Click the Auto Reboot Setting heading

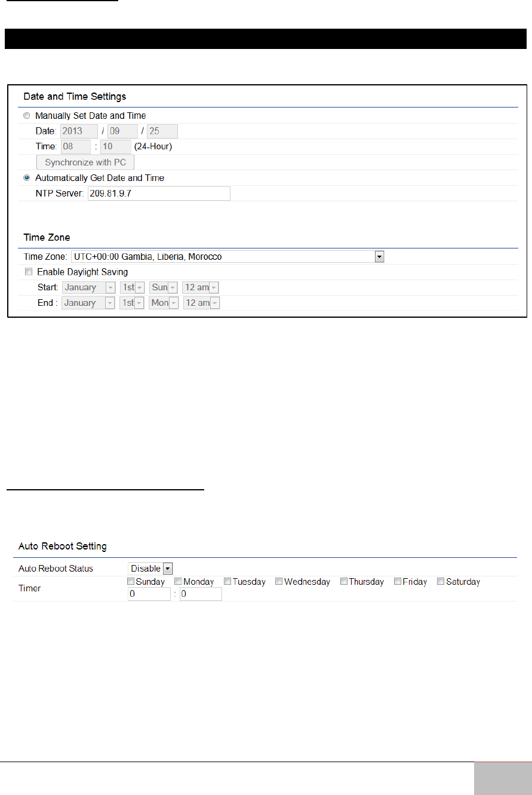pyautogui.click(x=63, y=546)
